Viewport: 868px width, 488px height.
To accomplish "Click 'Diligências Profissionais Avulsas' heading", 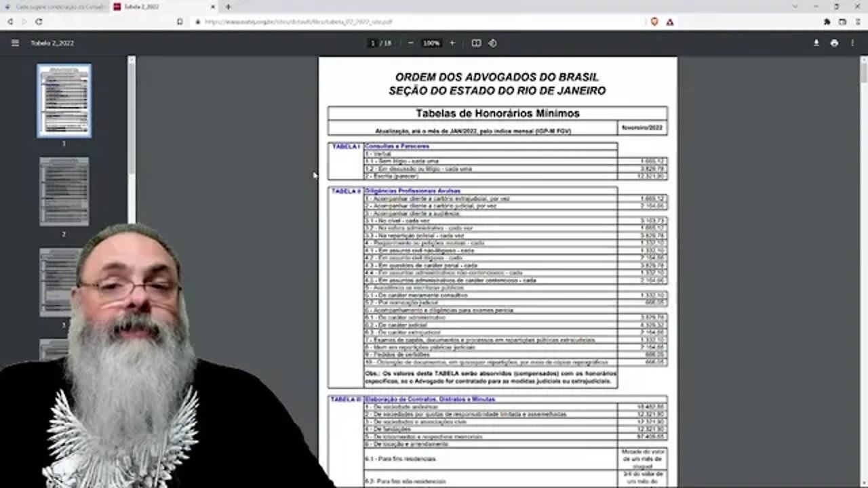I will tap(413, 191).
